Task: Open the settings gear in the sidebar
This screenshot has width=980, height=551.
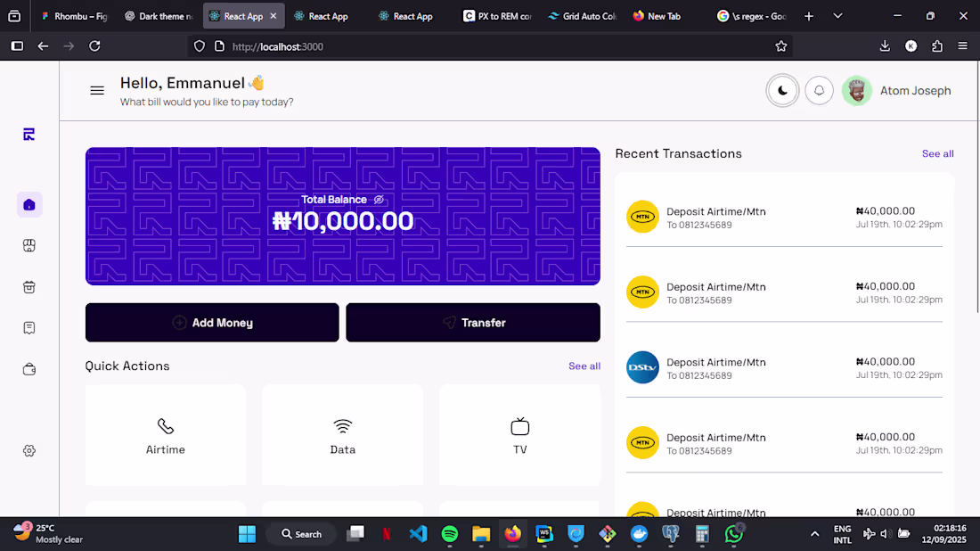Action: click(x=29, y=451)
